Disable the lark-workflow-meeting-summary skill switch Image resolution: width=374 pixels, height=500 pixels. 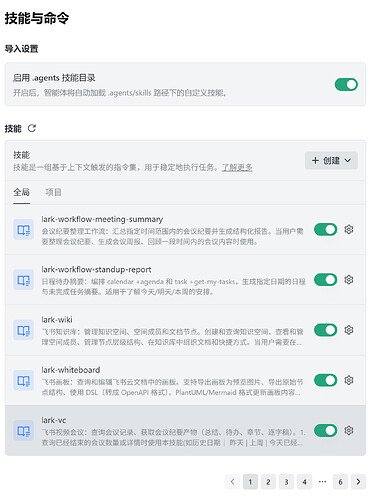click(325, 229)
